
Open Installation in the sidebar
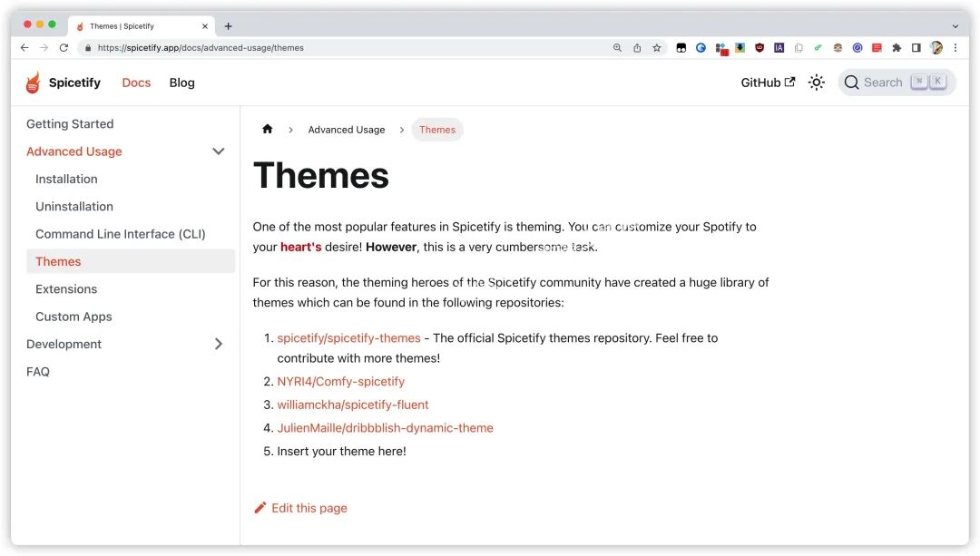(66, 179)
